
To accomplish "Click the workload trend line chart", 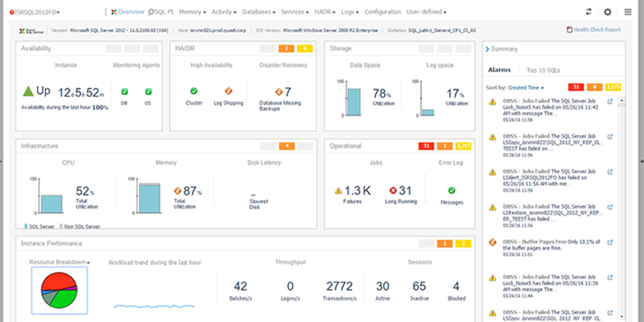I will [154, 306].
